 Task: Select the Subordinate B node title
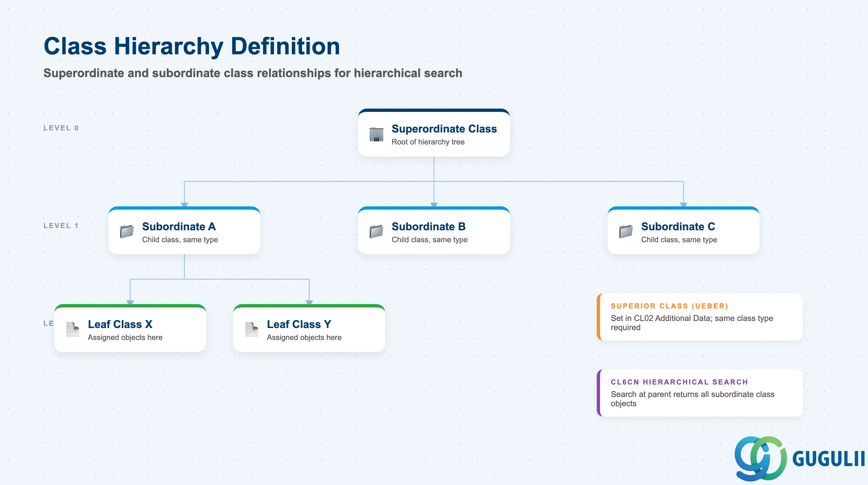[429, 227]
